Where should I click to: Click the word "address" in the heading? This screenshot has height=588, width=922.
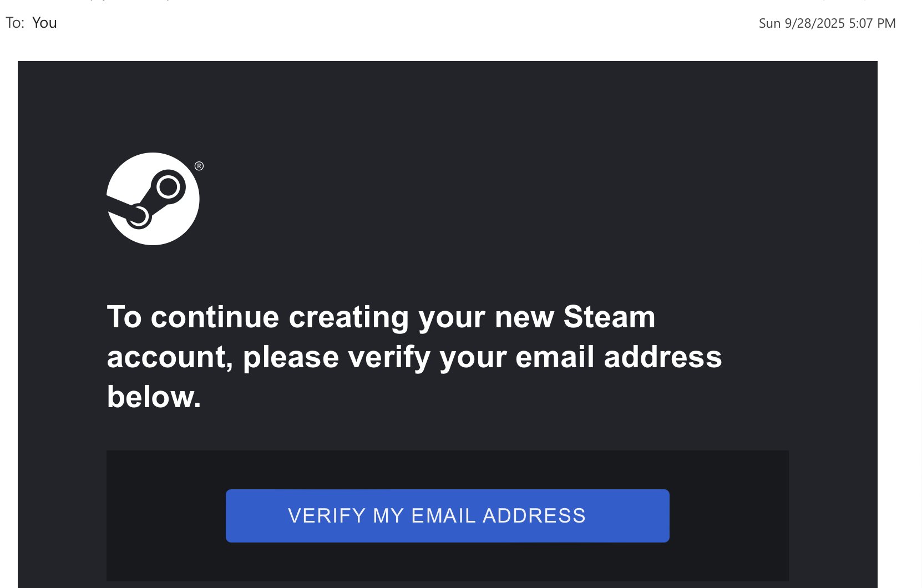662,357
